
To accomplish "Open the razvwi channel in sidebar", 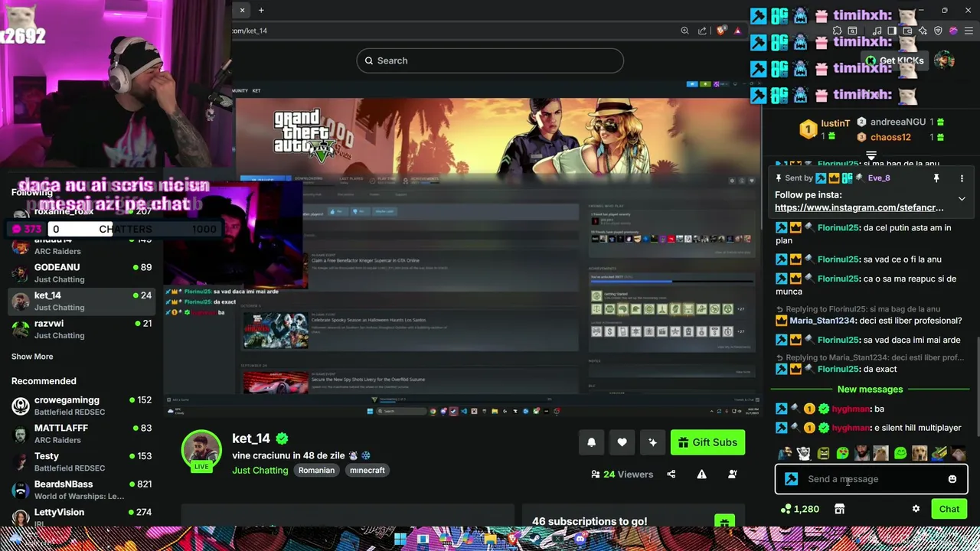I will 82,329.
